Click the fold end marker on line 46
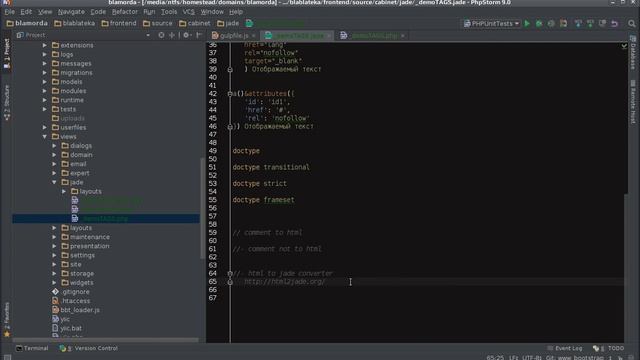The image size is (640, 360). (x=230, y=127)
